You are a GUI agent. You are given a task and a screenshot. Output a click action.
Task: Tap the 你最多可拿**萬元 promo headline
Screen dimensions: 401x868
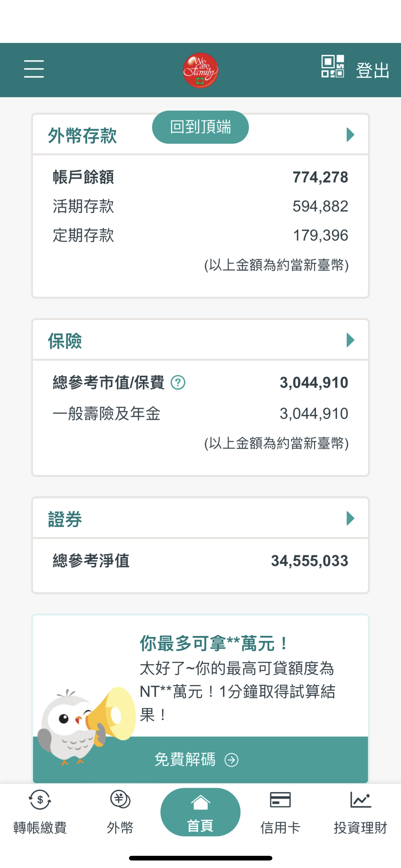[214, 643]
